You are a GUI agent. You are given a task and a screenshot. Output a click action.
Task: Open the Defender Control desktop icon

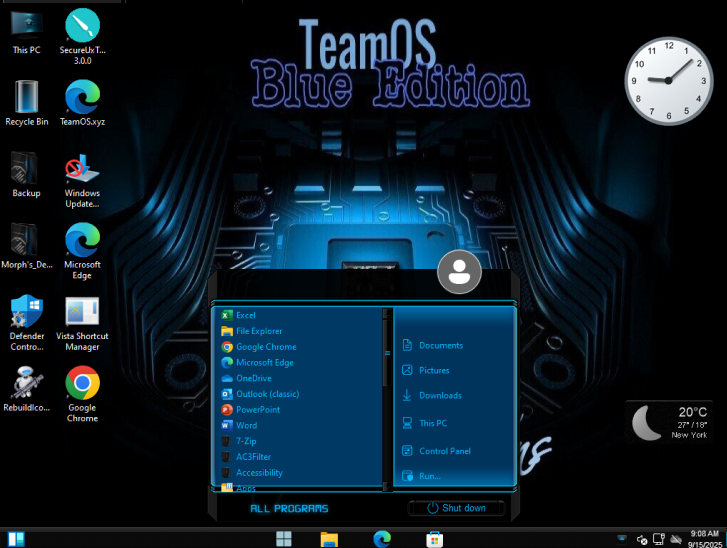click(27, 323)
